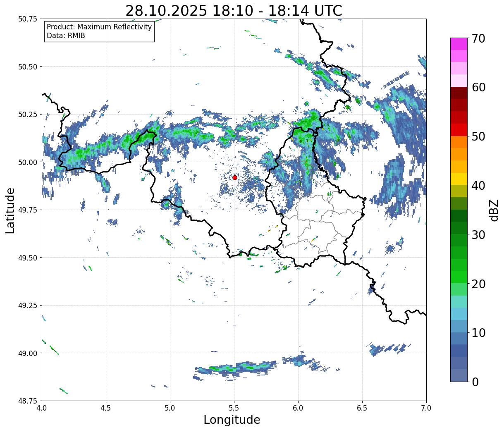This screenshot has width=504, height=430.
Task: Click the longitude tick label 4.5
Action: coord(106,408)
